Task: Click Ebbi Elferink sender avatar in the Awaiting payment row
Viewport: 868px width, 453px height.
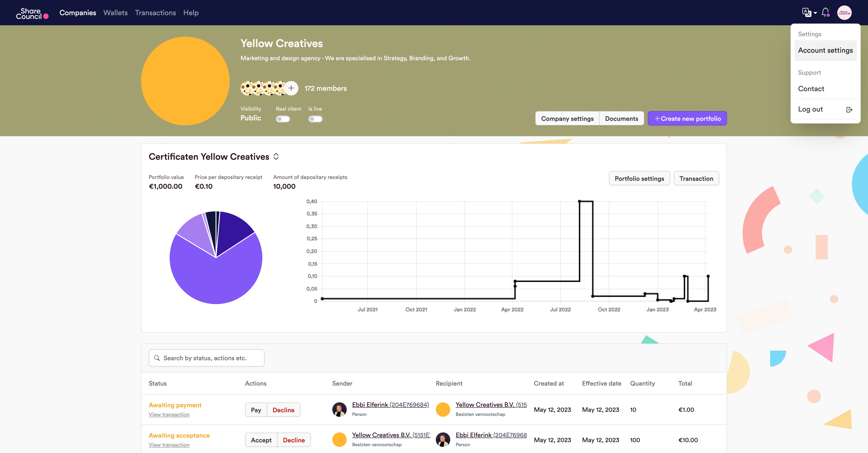Action: 339,410
